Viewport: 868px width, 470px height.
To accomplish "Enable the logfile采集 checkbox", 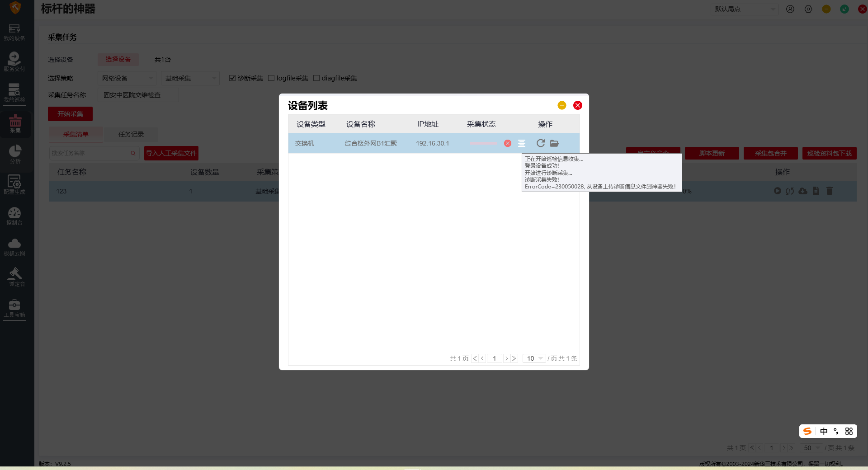I will pos(271,78).
